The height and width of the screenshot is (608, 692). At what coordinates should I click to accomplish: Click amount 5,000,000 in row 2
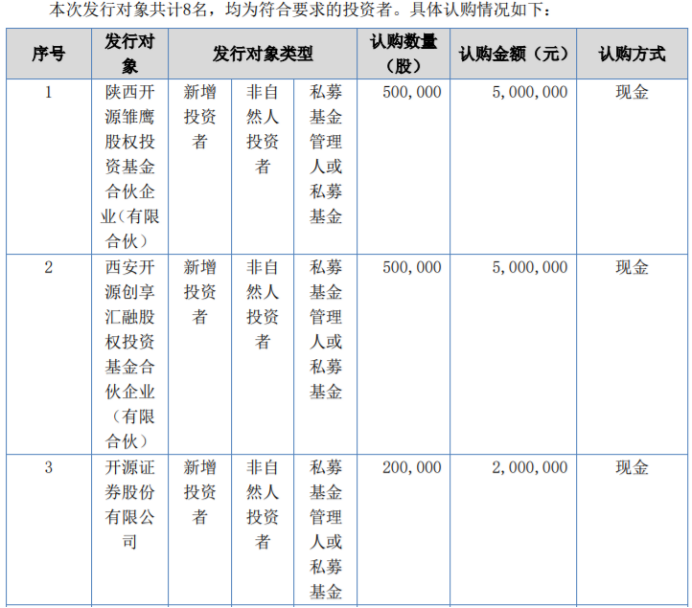530,267
